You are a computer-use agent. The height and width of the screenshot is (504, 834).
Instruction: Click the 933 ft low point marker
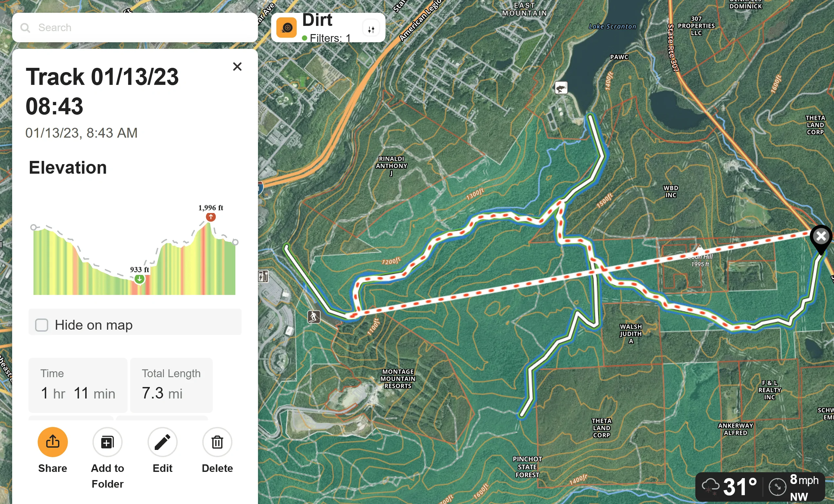click(x=139, y=279)
